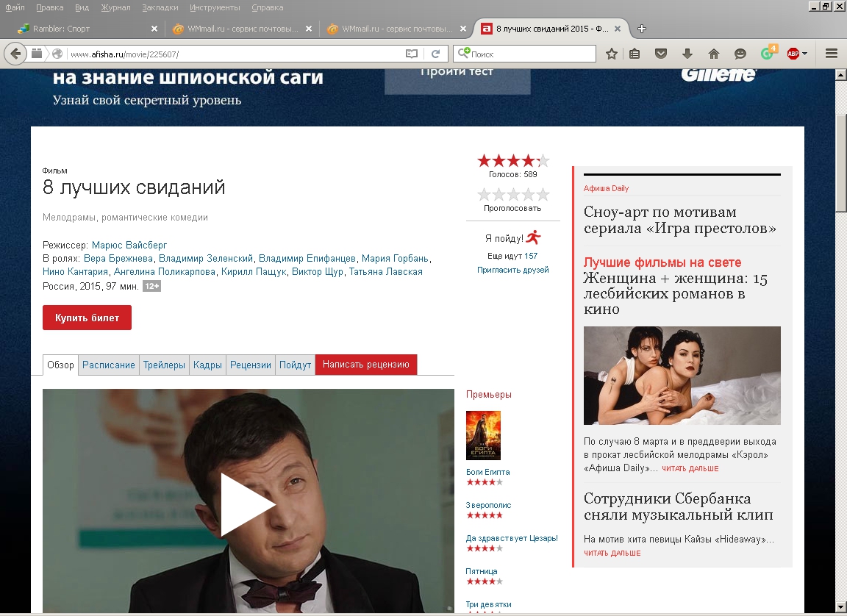Select the Трейлеры tab
Viewport: 847px width, 616px height.
(164, 365)
